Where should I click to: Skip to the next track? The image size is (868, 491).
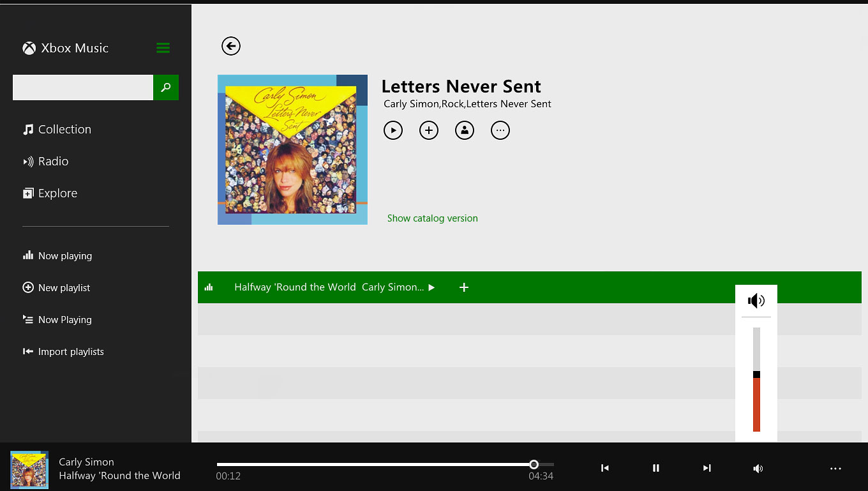(x=707, y=468)
